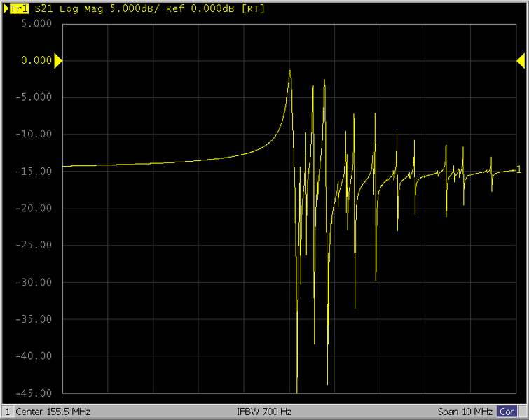Click the left yellow reference level triangle
This screenshot has height=420, width=529.
pyautogui.click(x=58, y=61)
